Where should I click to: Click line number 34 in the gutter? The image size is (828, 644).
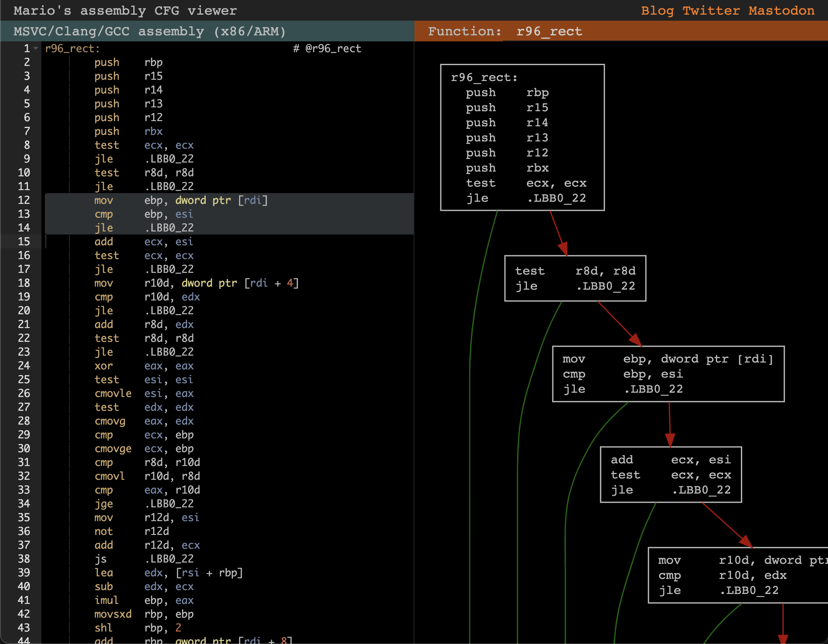click(24, 504)
